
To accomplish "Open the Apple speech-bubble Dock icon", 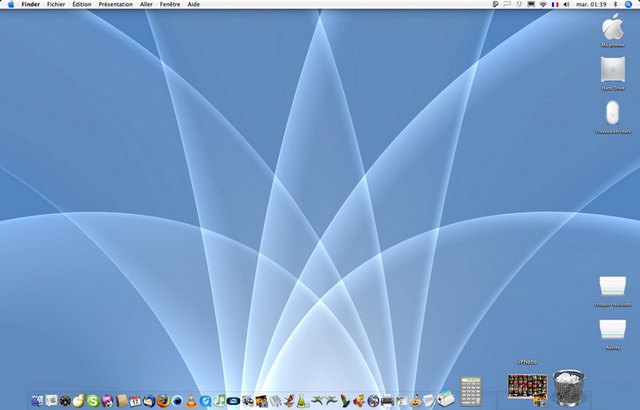I will pos(51,401).
